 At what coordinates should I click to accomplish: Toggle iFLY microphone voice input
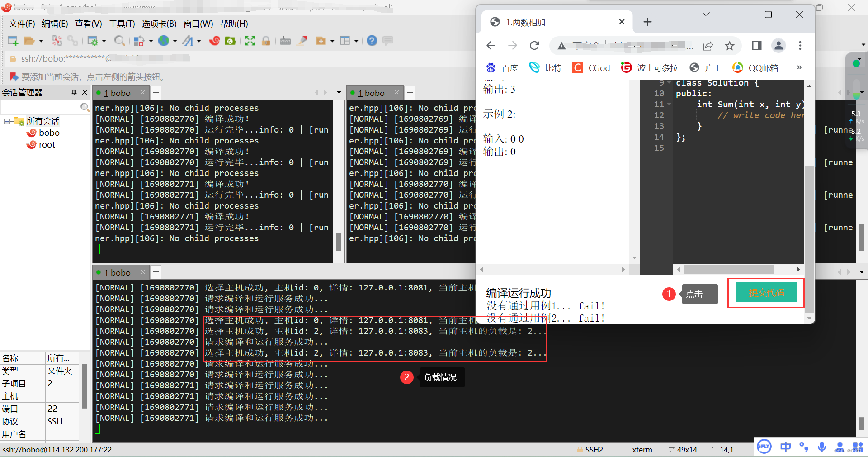(822, 447)
